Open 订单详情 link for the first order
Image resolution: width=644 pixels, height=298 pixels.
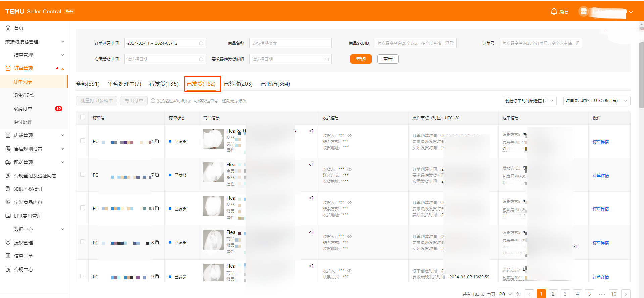[x=600, y=142]
